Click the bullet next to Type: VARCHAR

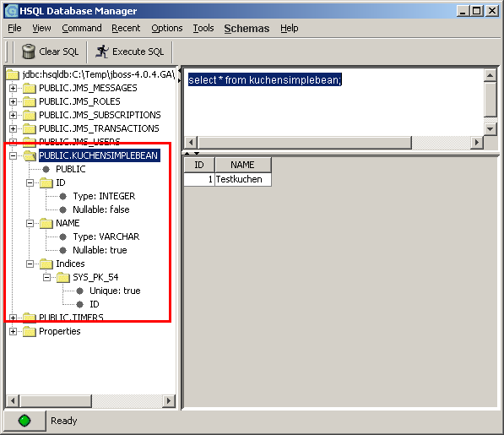pos(63,237)
